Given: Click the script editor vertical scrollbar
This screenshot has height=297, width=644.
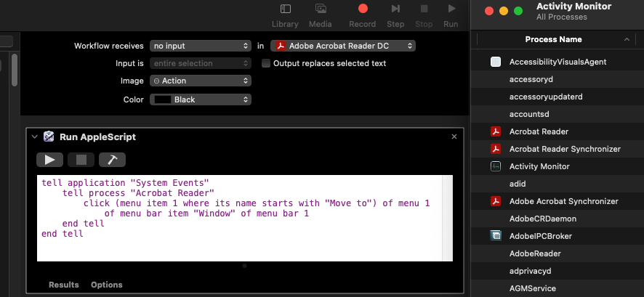Looking at the screenshot, I should [447, 219].
